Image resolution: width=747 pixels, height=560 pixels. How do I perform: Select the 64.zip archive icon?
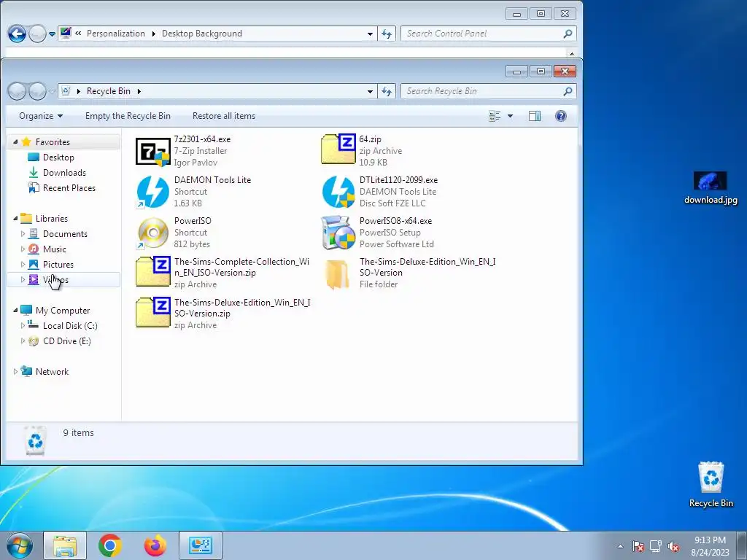[338, 149]
